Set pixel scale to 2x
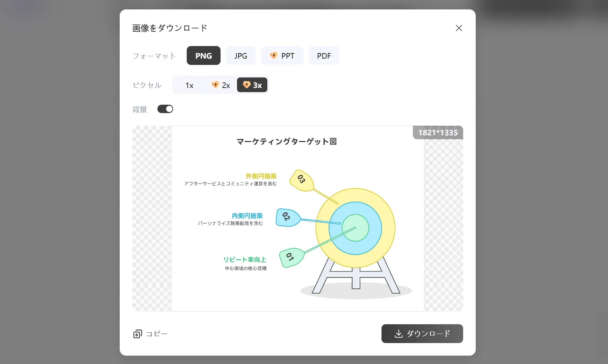Viewport: 608px width, 364px height. click(x=221, y=85)
